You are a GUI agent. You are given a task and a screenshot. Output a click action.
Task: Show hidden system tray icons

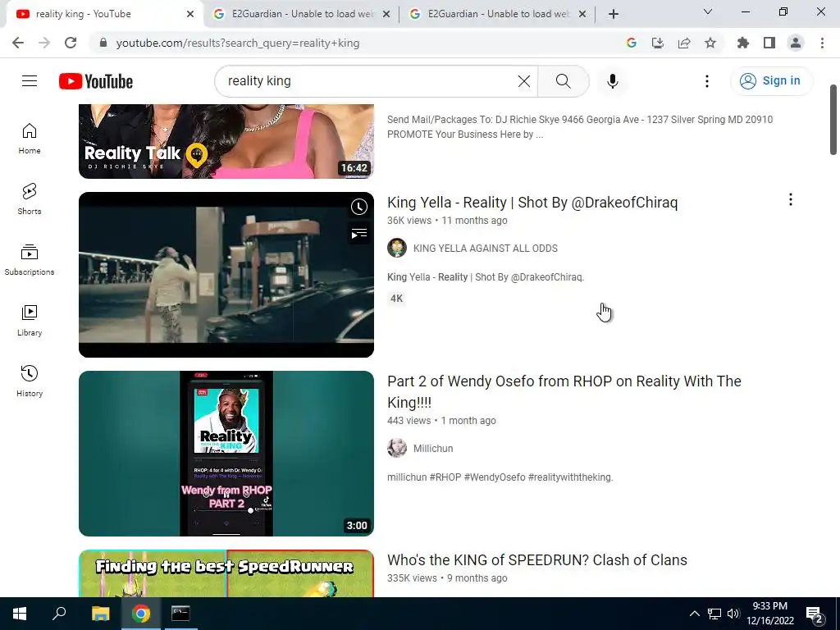click(694, 614)
